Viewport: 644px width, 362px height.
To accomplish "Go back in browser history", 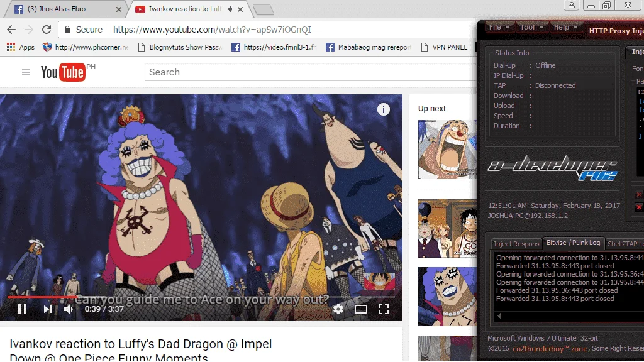I will click(x=11, y=30).
